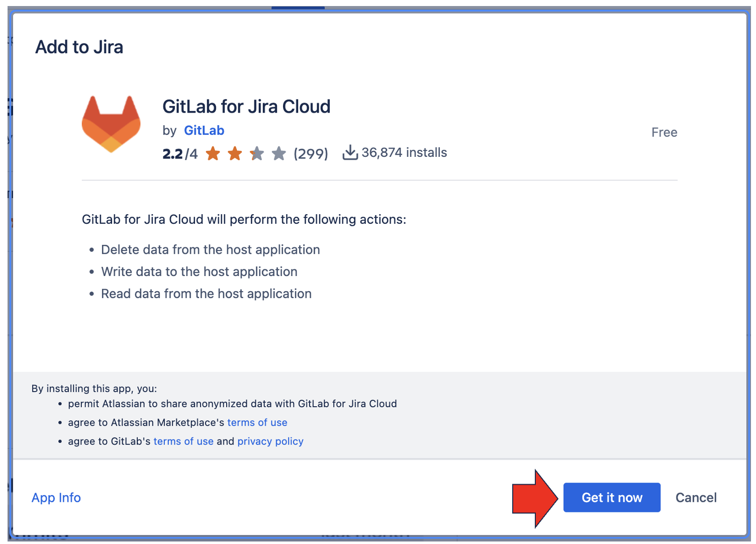Viewport: 756px width, 544px height.
Task: Open Atlassian Marketplace's terms of use
Action: click(257, 422)
